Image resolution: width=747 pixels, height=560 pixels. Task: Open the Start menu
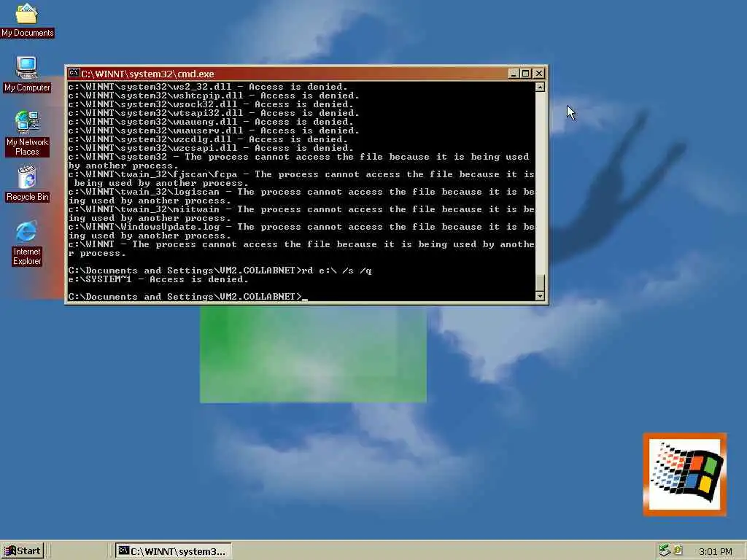23,551
